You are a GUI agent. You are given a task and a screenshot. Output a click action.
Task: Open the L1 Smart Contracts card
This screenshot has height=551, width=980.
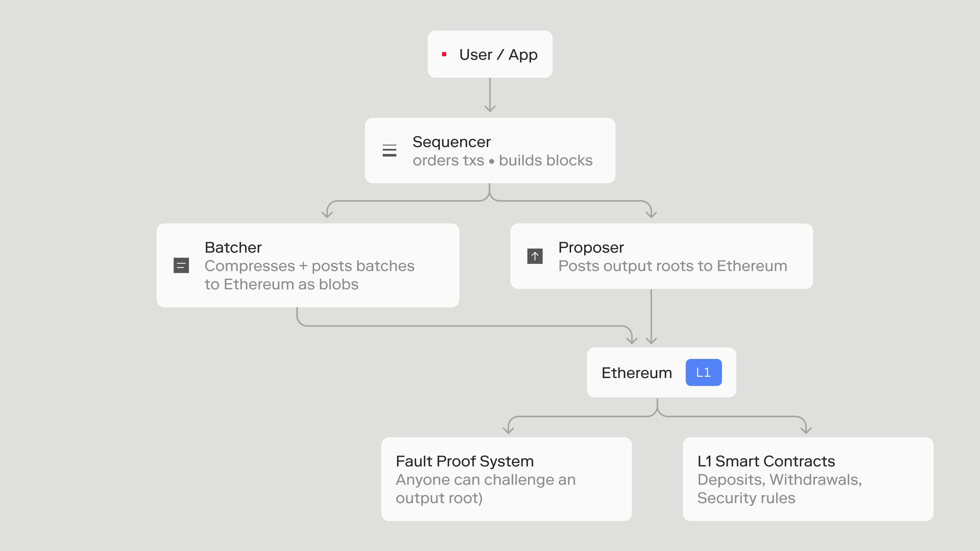tap(808, 479)
